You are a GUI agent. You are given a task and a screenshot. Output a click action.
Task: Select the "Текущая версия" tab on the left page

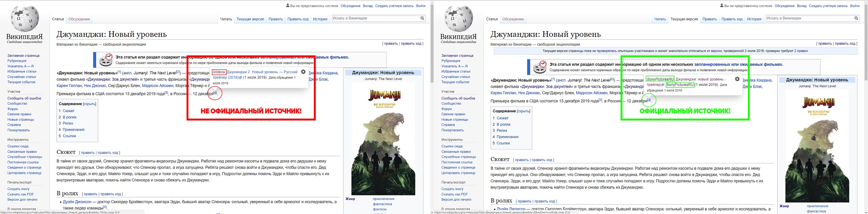tap(250, 19)
